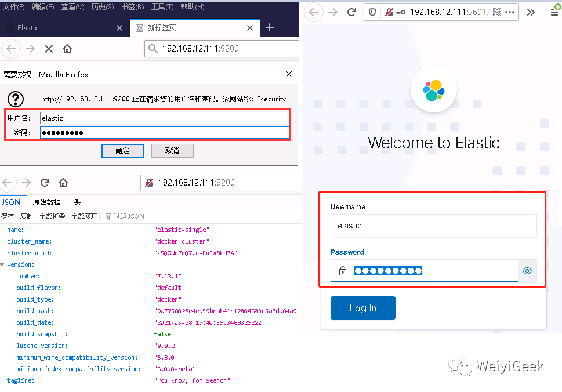
Task: Stop page loading with the X button
Action: click(49, 49)
